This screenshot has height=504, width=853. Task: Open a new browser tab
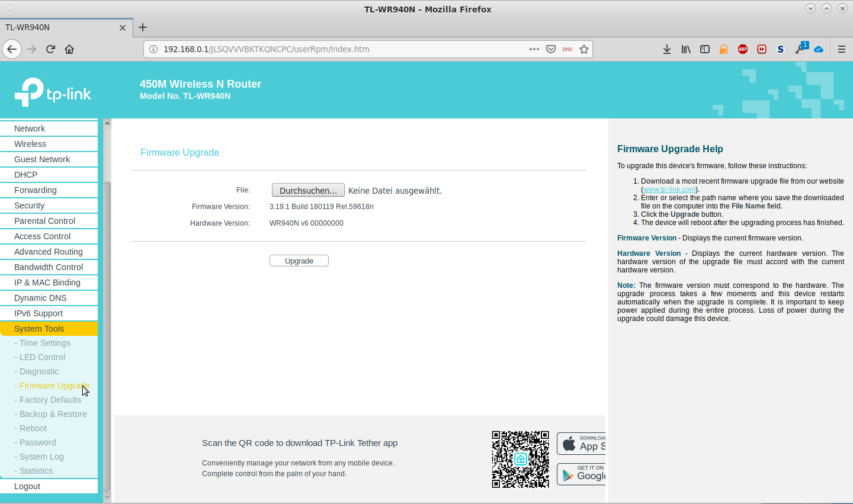(x=143, y=27)
